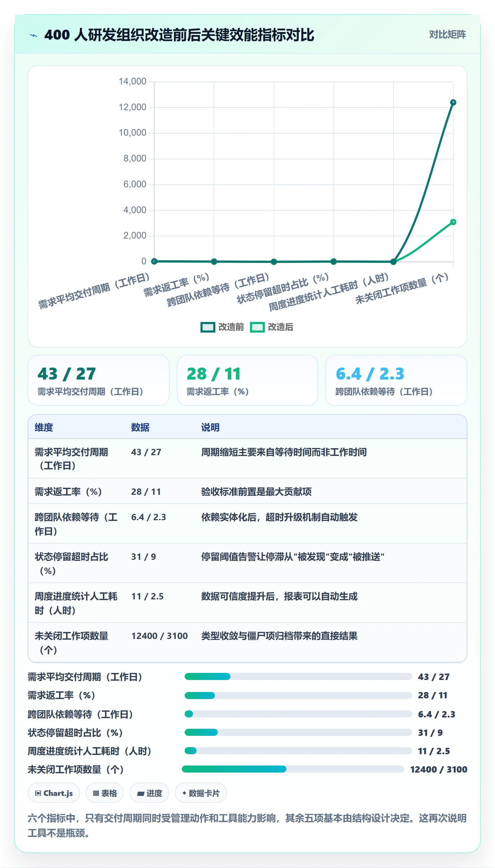Viewport: 495px width, 868px height.
Task: Click the 周度进度统计人工耗时 progress bar
Action: [298, 751]
